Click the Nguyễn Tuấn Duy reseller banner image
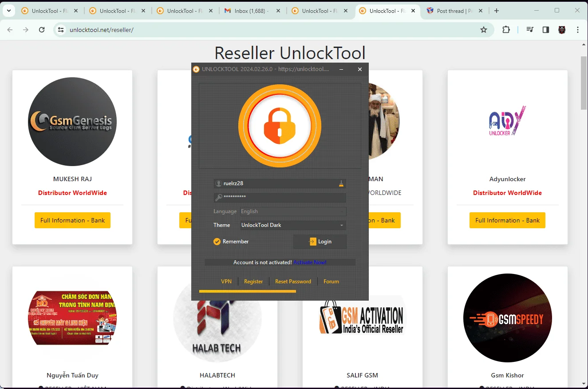 tap(72, 318)
